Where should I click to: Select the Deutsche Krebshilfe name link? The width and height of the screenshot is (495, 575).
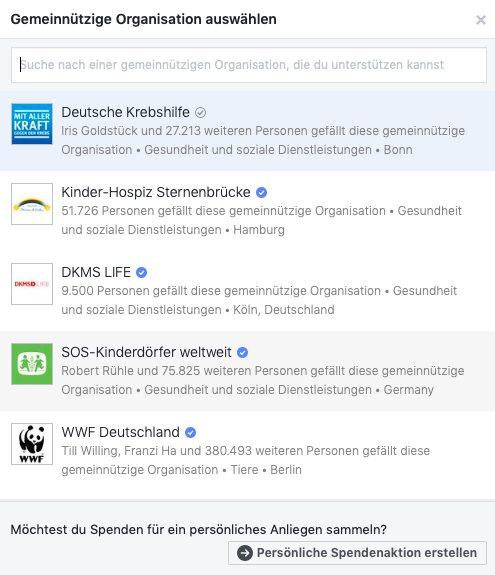[125, 112]
